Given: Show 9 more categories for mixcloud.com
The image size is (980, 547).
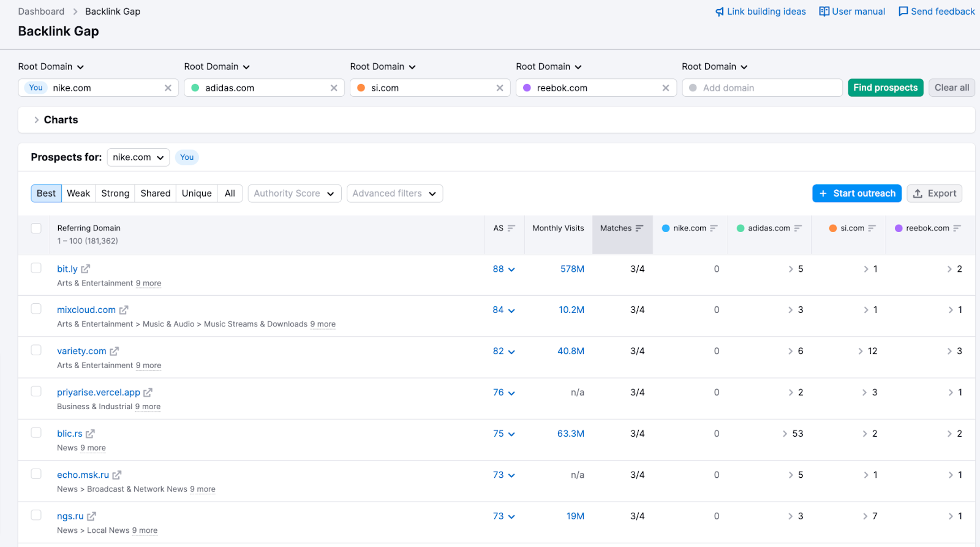Looking at the screenshot, I should [x=323, y=324].
